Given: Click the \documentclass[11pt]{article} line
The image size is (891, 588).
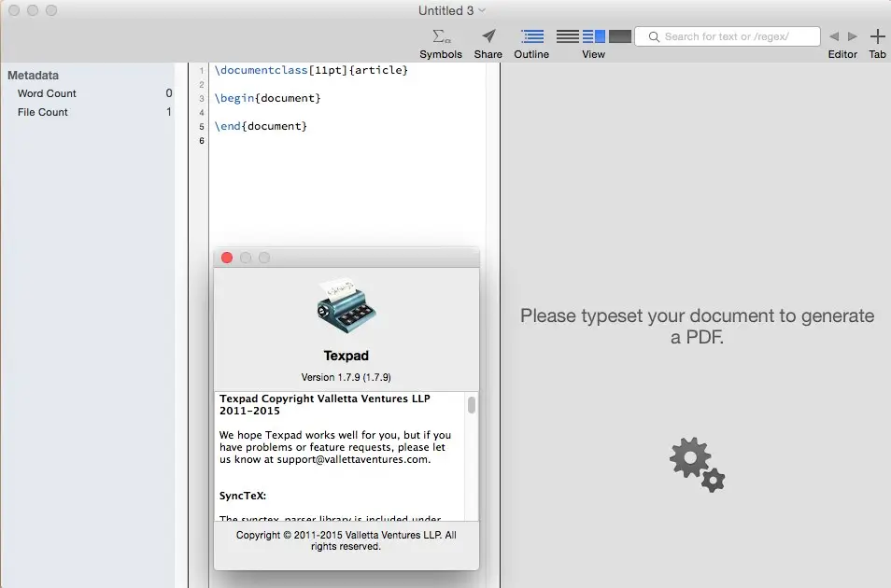Looking at the screenshot, I should click(x=311, y=70).
